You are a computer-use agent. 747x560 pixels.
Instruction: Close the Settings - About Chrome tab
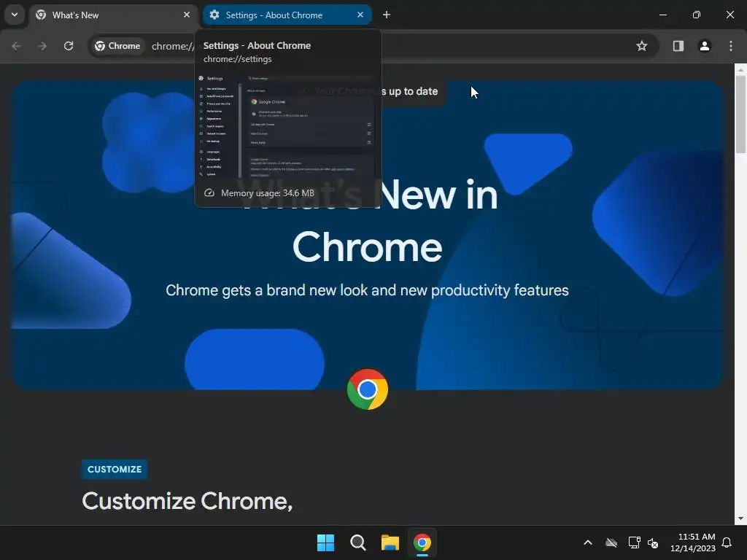click(x=360, y=15)
